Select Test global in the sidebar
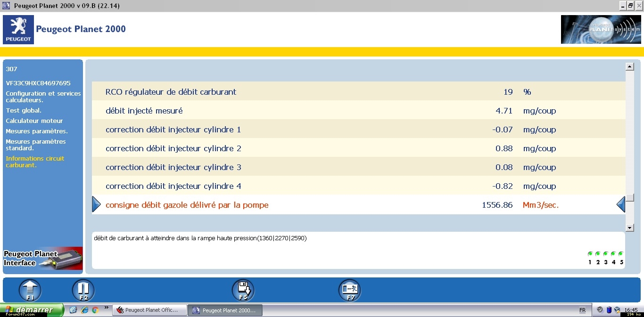 pyautogui.click(x=24, y=110)
